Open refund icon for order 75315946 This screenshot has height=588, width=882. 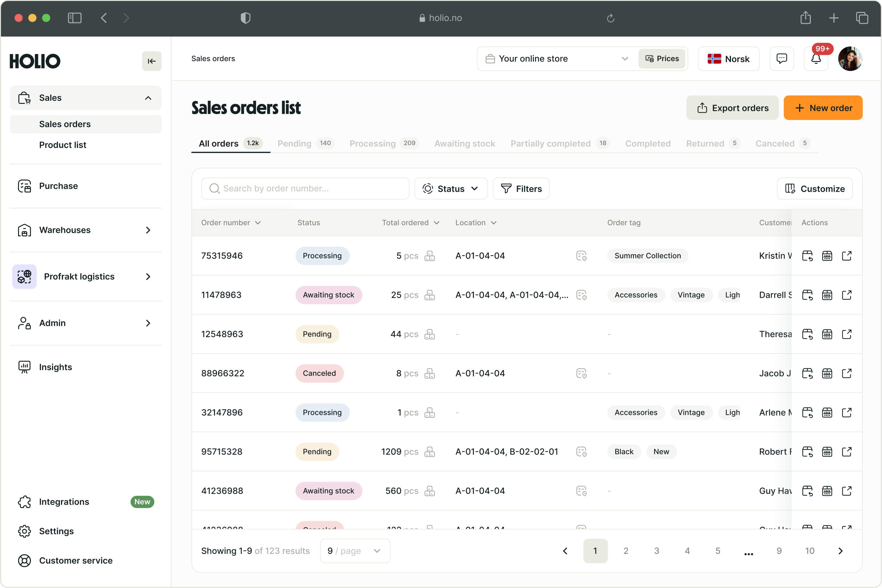point(807,256)
